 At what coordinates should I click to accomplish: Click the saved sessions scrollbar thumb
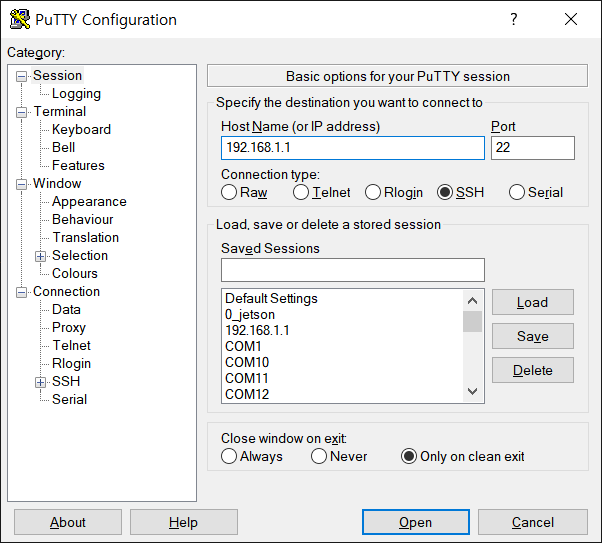click(x=473, y=321)
